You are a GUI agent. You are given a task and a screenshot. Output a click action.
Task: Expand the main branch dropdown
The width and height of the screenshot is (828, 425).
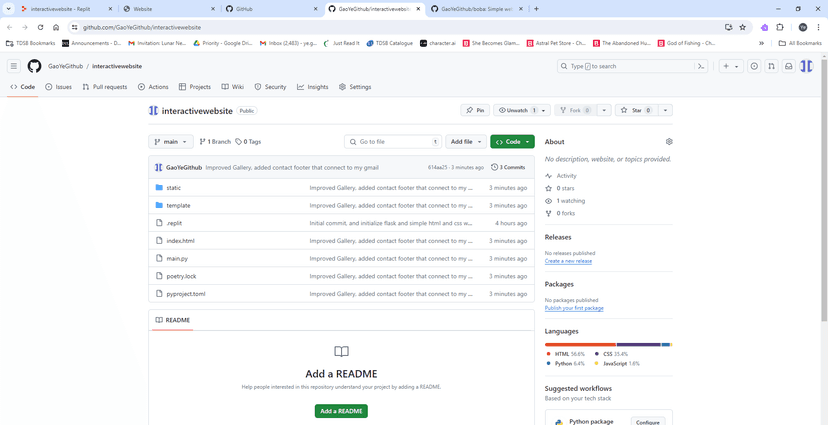(170, 142)
